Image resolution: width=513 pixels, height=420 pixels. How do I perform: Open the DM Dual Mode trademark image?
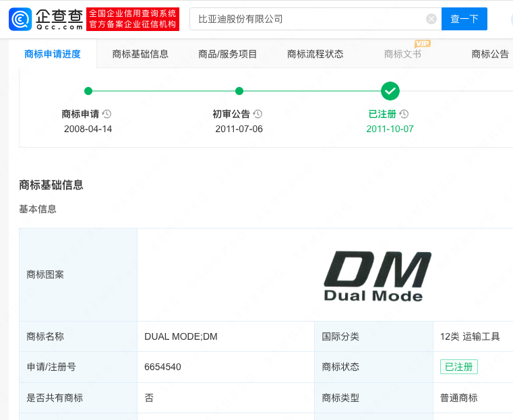[378, 276]
